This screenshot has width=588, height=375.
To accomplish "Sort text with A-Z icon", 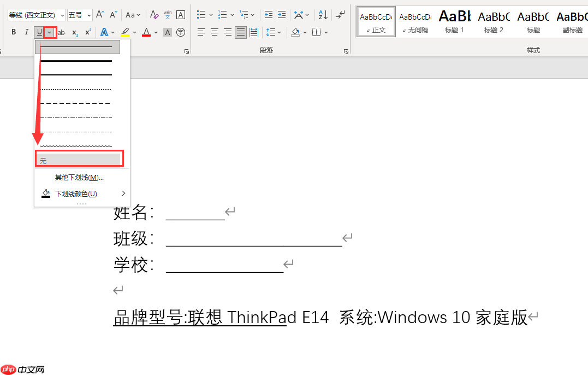I will [x=323, y=15].
